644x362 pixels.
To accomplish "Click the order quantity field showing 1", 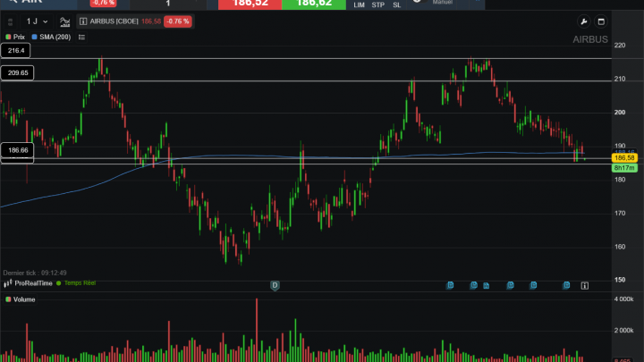I will [168, 4].
